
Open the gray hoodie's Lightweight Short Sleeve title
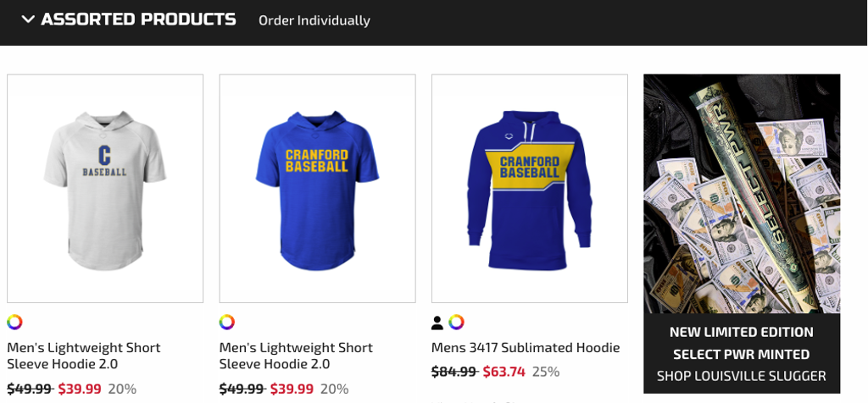(83, 355)
